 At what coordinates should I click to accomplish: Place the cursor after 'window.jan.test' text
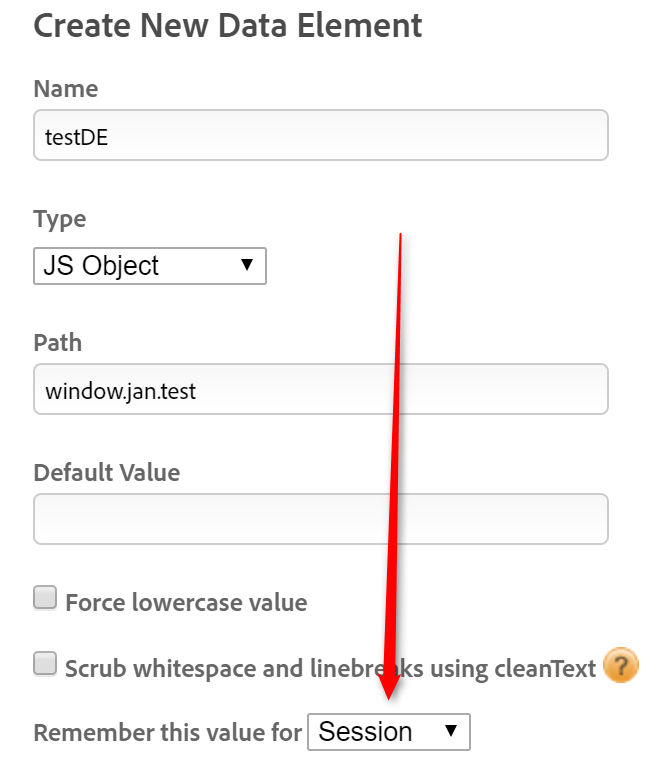(198, 389)
